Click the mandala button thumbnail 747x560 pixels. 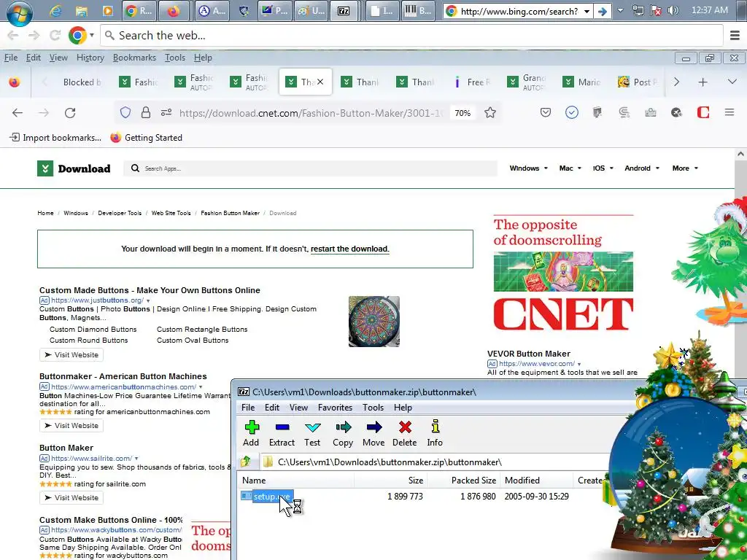pyautogui.click(x=374, y=322)
